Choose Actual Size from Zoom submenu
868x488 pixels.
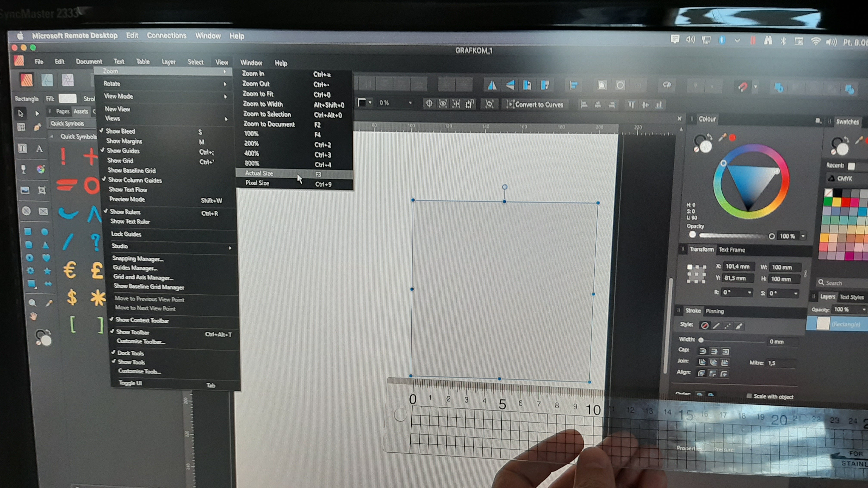point(294,174)
